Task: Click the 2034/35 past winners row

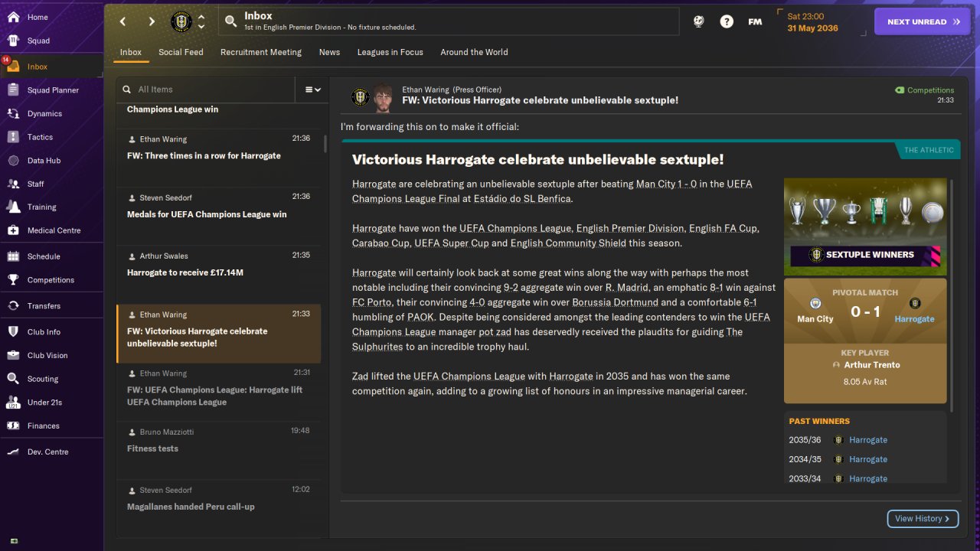Action: pyautogui.click(x=865, y=459)
